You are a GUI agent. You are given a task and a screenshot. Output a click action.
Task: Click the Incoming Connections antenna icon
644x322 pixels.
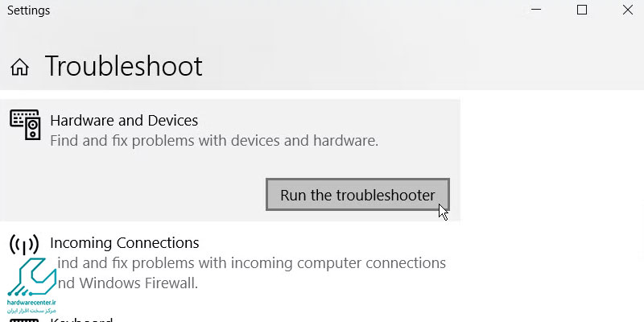(x=25, y=245)
